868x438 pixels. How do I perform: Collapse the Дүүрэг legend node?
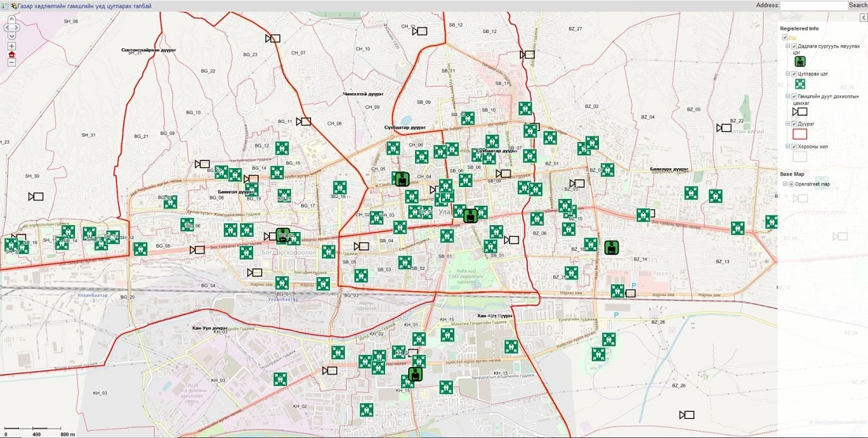788,124
